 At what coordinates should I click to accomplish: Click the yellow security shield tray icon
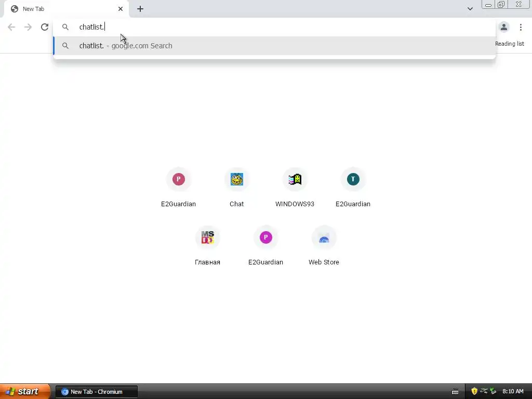474,391
